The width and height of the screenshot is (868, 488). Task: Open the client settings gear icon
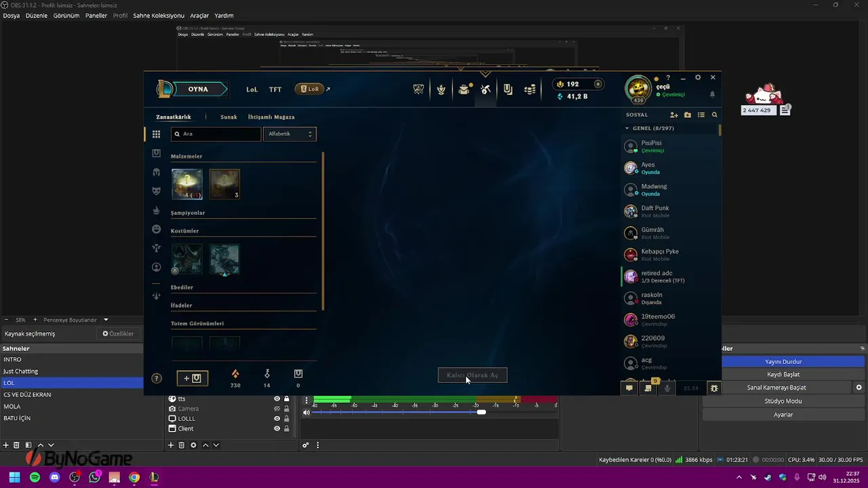[x=698, y=77]
